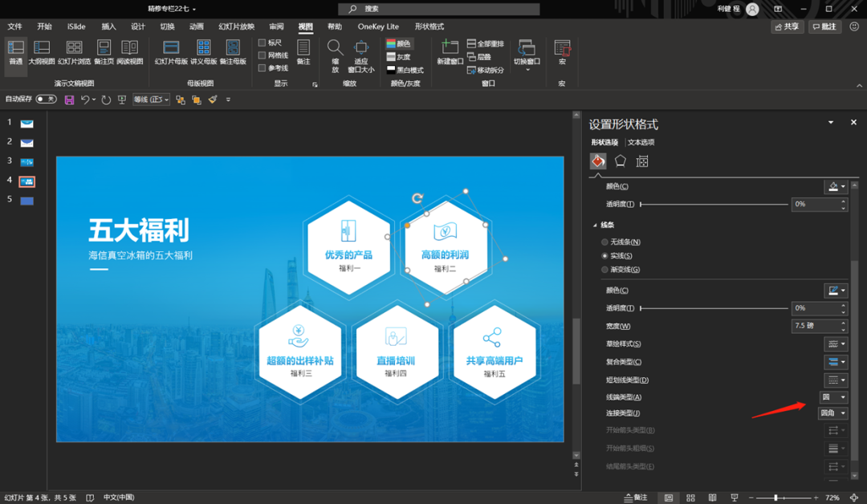
Task: Open the 切换窗口 switch windows dropdown
Action: pos(527,55)
